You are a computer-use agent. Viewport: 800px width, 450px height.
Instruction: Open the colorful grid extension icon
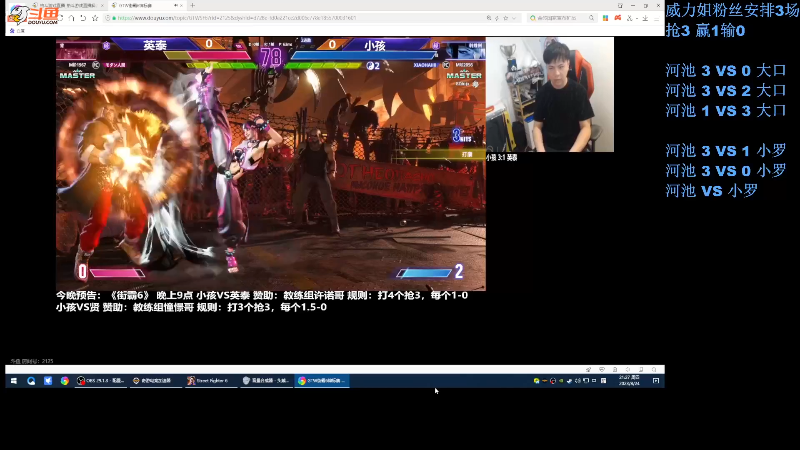tap(605, 18)
